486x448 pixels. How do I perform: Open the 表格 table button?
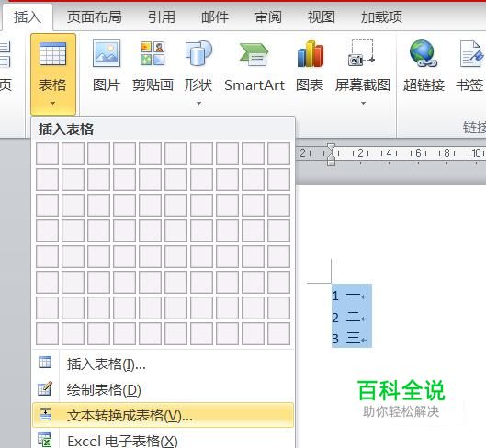point(53,74)
